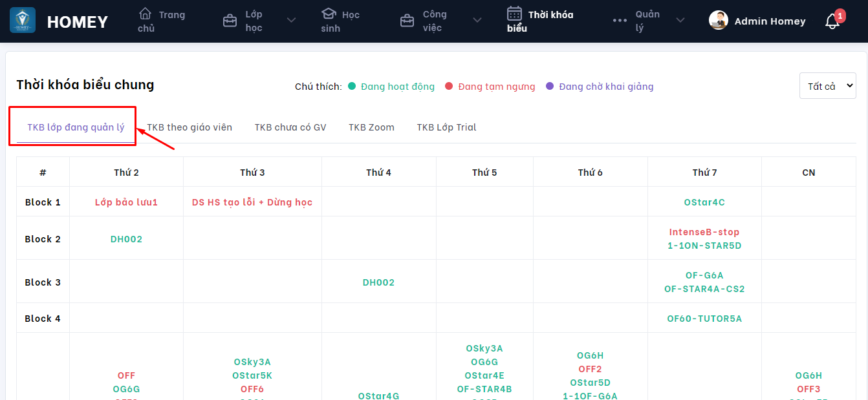Click the calendar icon for Thời khóa biểu

(514, 14)
